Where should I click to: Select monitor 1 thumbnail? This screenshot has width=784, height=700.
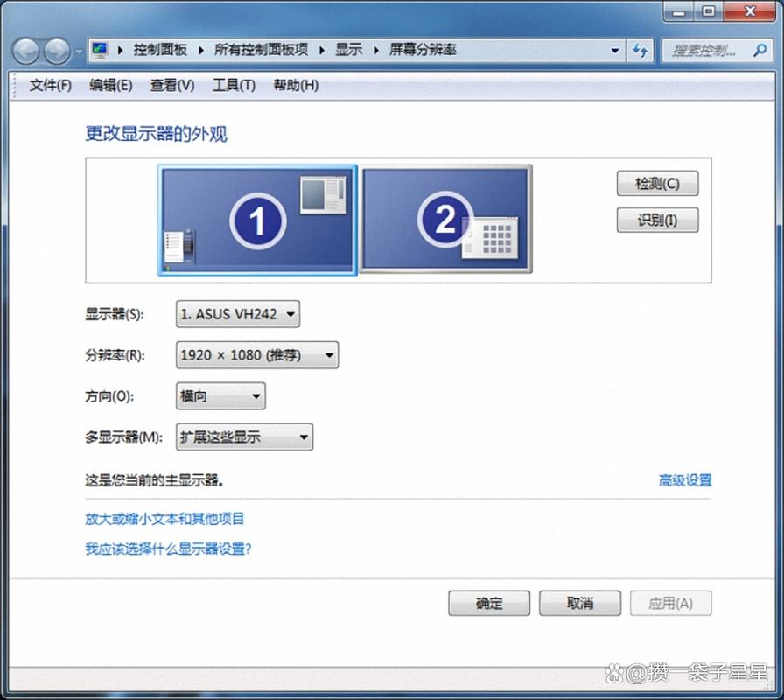(257, 220)
